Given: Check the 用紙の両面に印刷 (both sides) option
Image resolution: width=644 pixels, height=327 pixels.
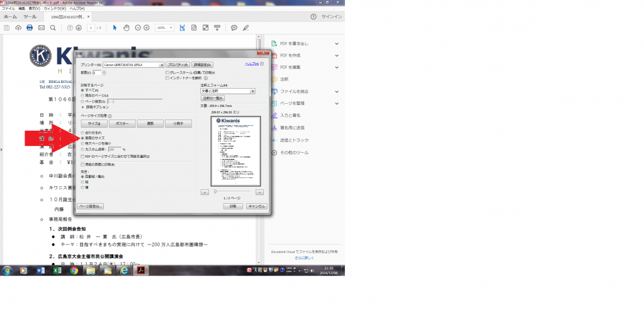Looking at the screenshot, I should (82, 164).
